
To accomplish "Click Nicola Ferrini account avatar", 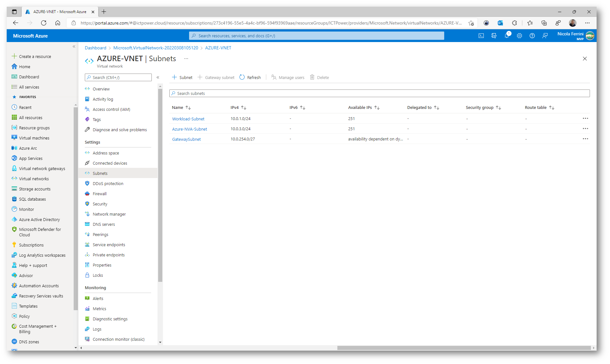I will coord(590,36).
